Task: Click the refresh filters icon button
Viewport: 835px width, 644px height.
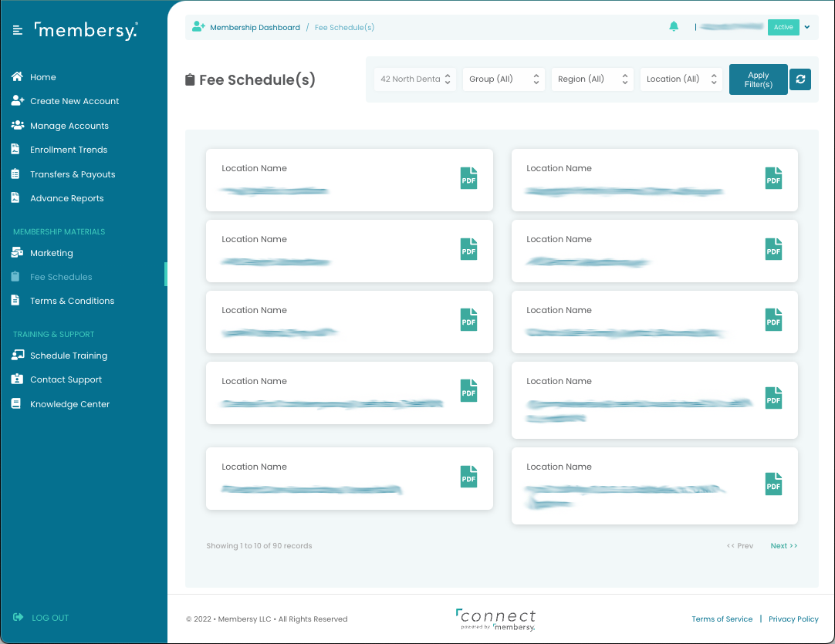Action: pyautogui.click(x=800, y=79)
